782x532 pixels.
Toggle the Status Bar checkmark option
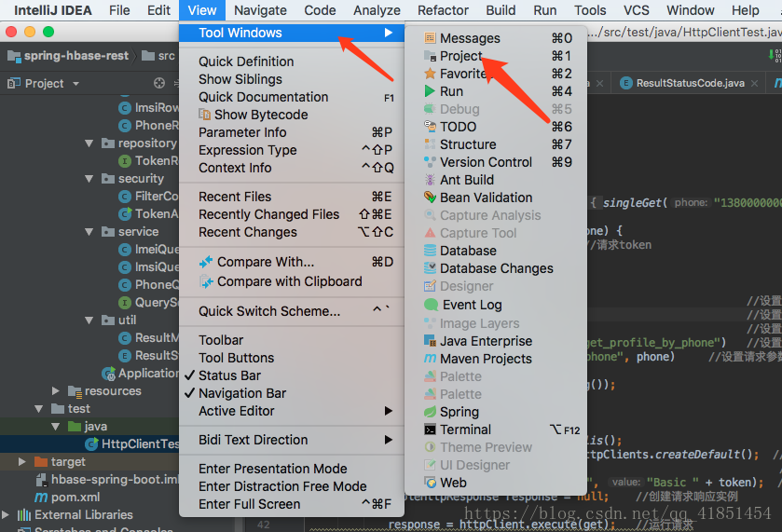(x=291, y=375)
